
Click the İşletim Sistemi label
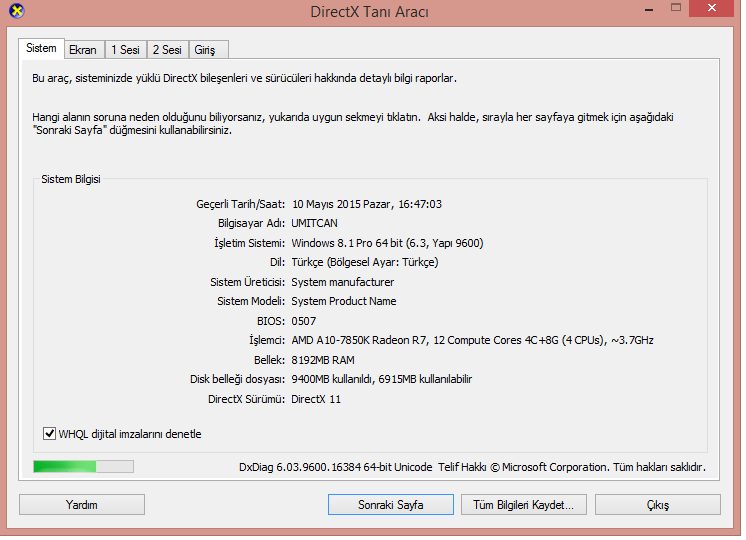point(251,245)
